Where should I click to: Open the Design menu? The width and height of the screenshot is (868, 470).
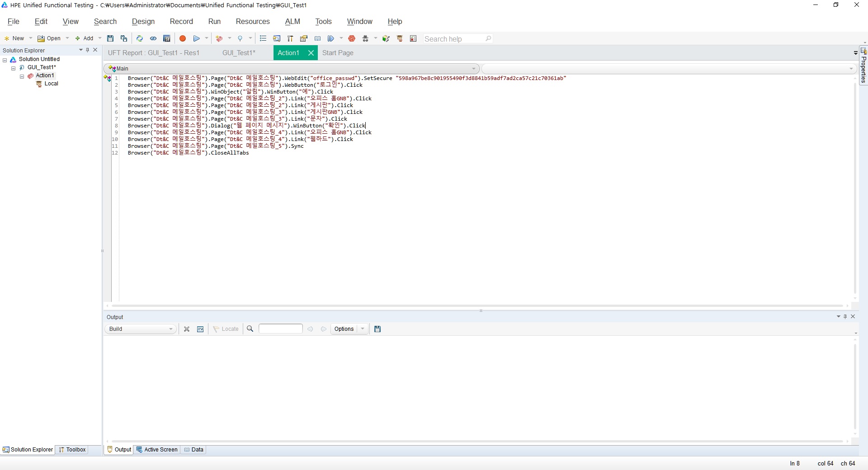pyautogui.click(x=143, y=21)
